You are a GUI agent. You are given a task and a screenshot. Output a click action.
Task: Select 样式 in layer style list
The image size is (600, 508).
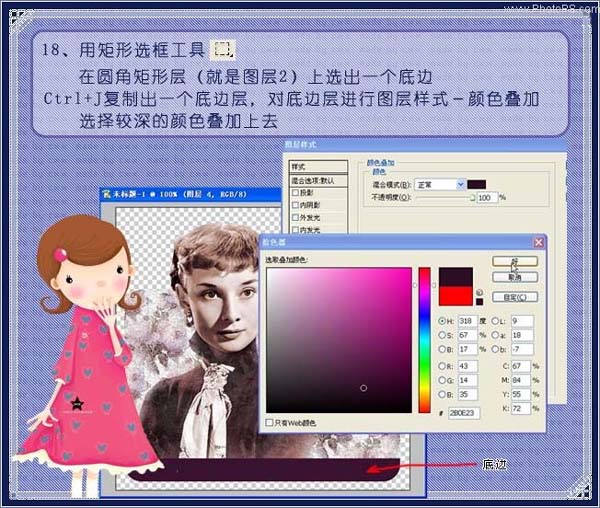tap(318, 167)
